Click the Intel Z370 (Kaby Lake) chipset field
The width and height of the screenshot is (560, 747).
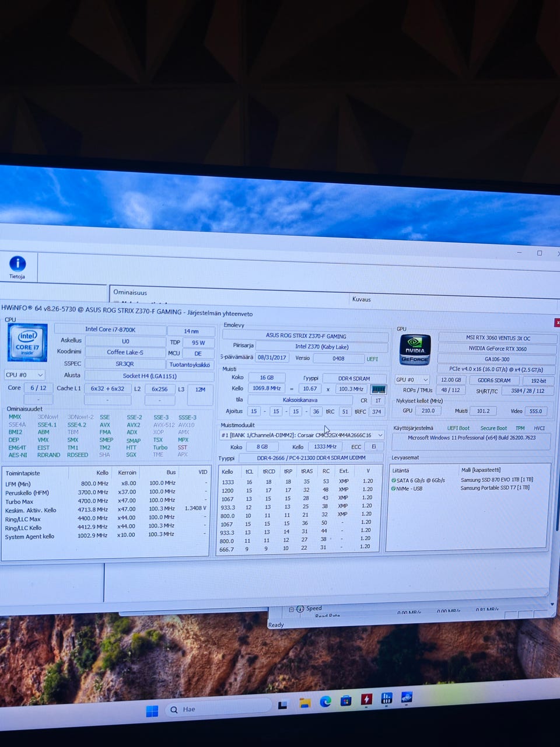coord(322,347)
